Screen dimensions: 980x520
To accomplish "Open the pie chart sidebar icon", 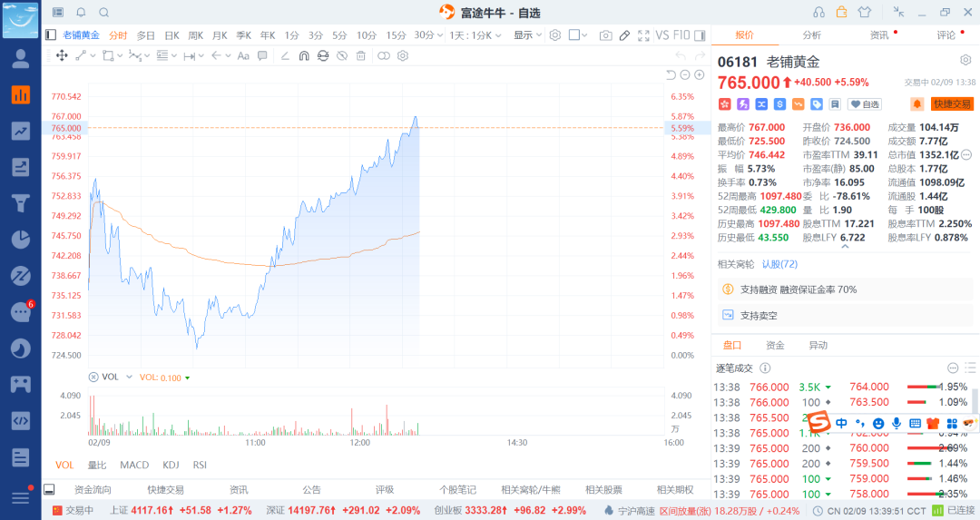I will click(21, 240).
